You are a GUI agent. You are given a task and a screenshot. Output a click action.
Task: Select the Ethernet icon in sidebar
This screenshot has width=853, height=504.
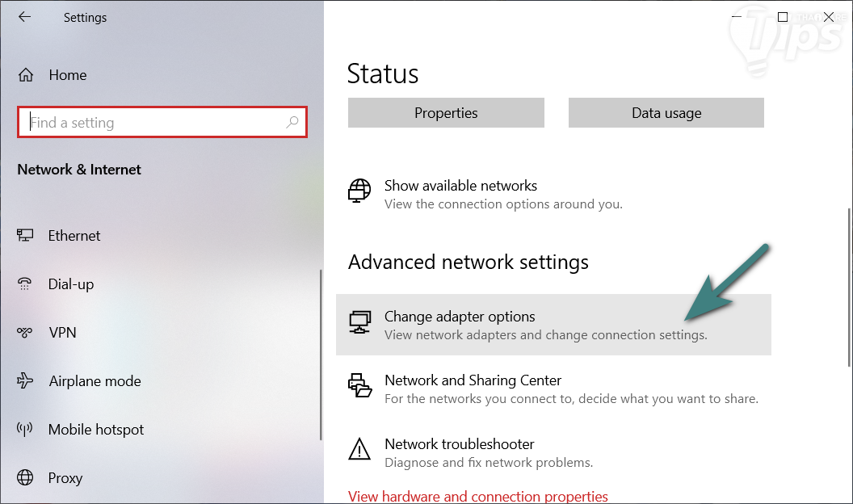26,236
